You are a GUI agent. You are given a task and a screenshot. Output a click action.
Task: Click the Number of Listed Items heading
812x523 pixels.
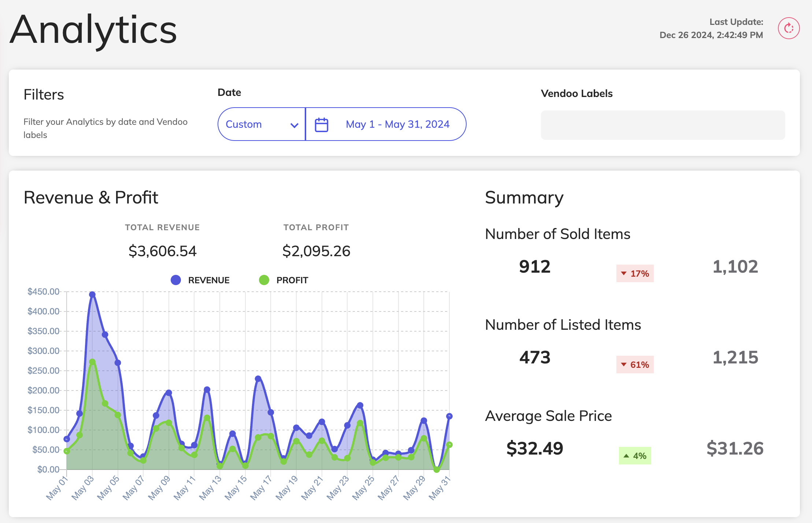(x=563, y=325)
